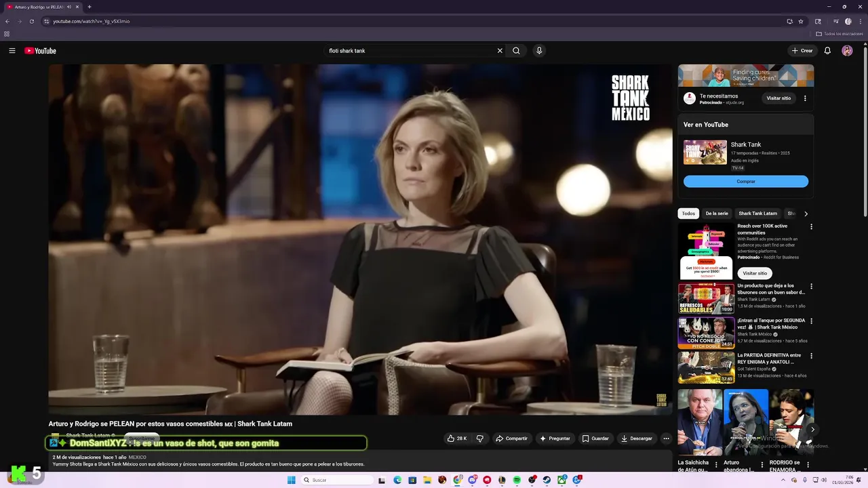Viewport: 868px width, 488px height.
Task: Advance Shorts shelf with next arrow
Action: pos(812,430)
